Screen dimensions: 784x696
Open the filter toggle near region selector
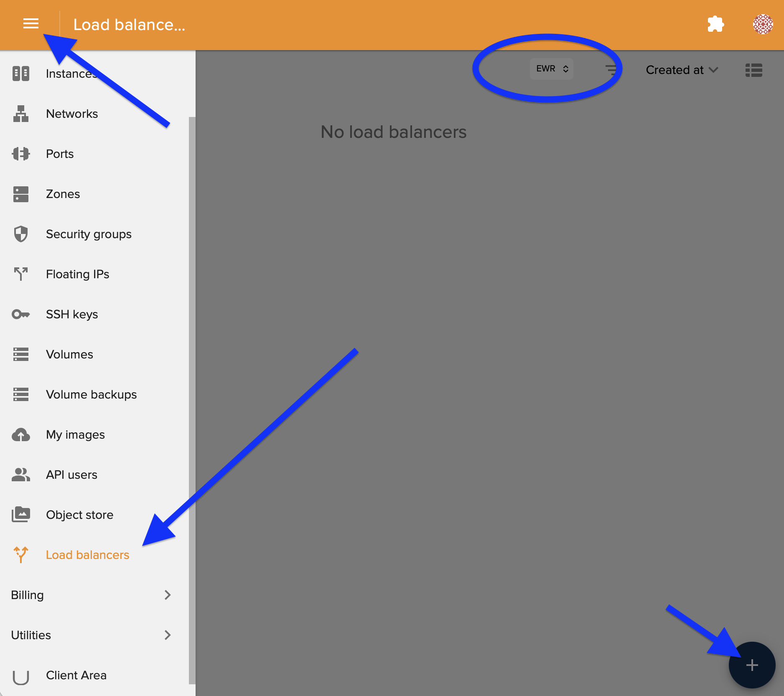(x=611, y=69)
